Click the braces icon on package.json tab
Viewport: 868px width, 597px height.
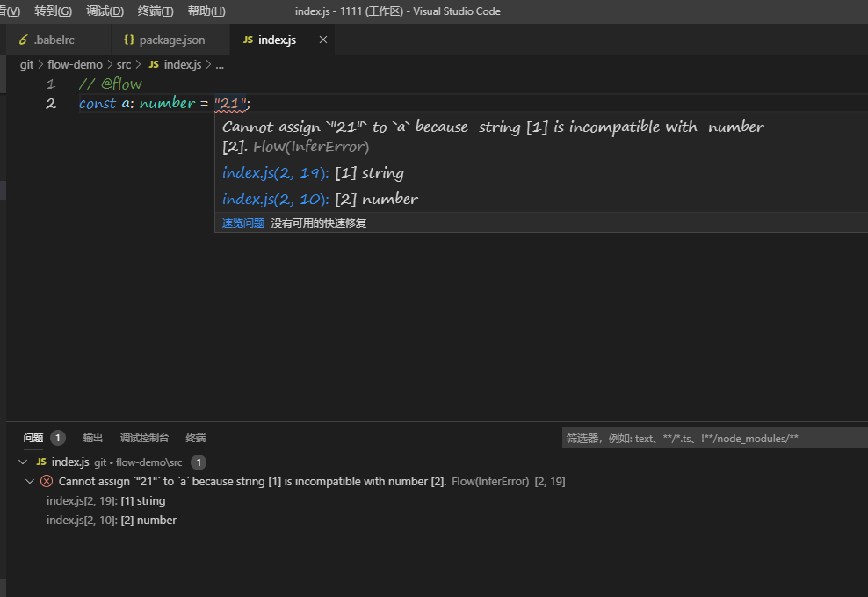(x=129, y=40)
